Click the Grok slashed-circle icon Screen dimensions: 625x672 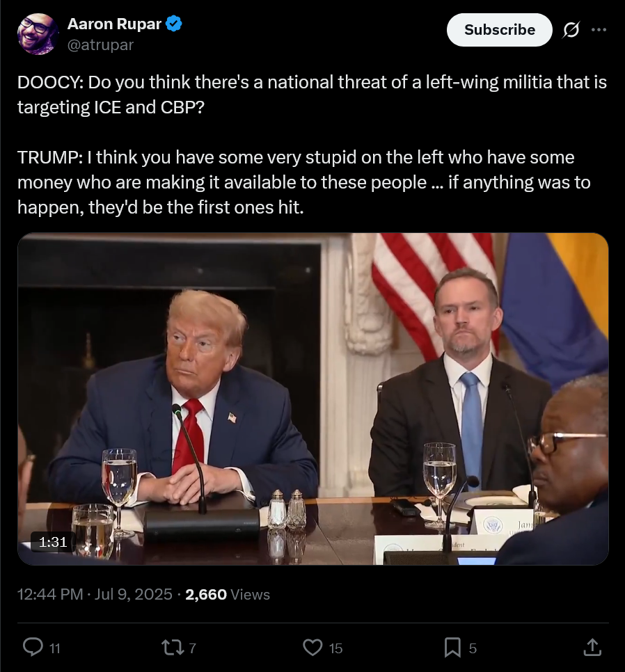(x=571, y=30)
